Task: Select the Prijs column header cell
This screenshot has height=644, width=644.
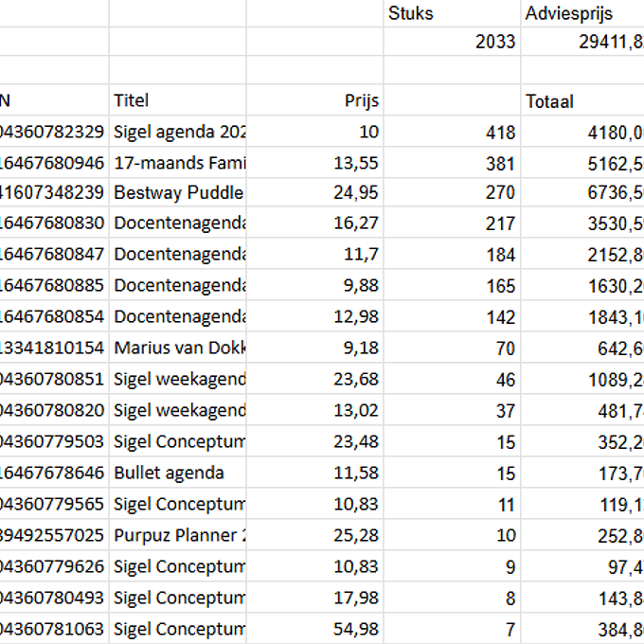Action: pos(314,100)
